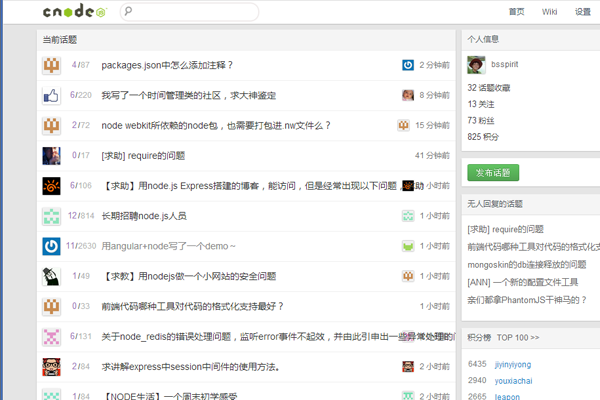Open topic 【NODE生活】一个周末初学感受
Image resolution: width=600 pixels, height=400 pixels.
pyautogui.click(x=170, y=396)
